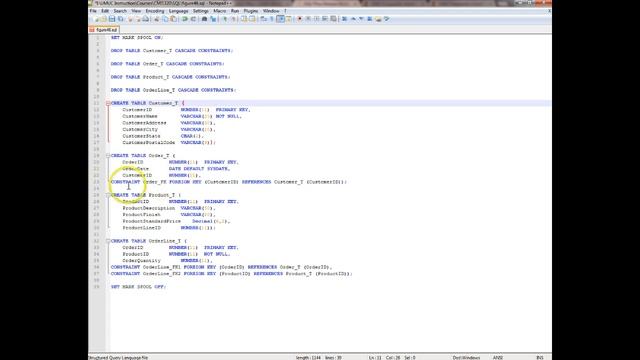The image size is (640, 360).
Task: Click the Close All toolbar icon
Action: [x=138, y=19]
